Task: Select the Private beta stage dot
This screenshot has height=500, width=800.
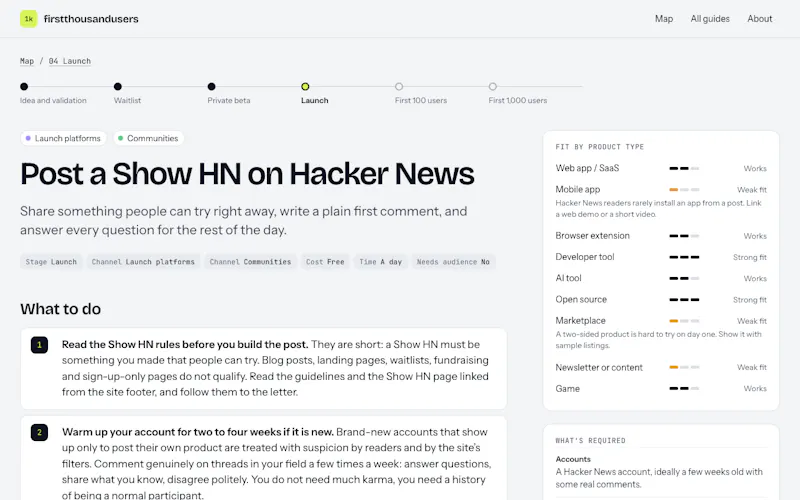Action: (x=212, y=86)
